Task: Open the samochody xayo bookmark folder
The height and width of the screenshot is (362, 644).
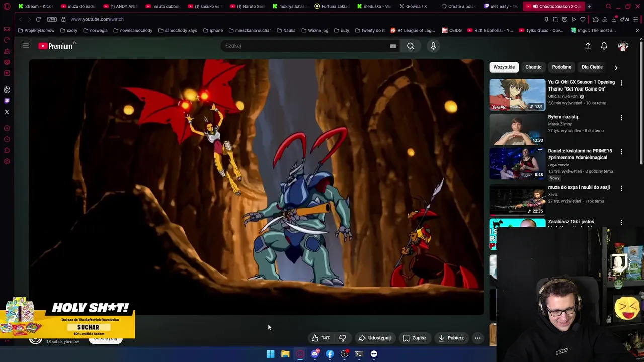Action: [178, 30]
